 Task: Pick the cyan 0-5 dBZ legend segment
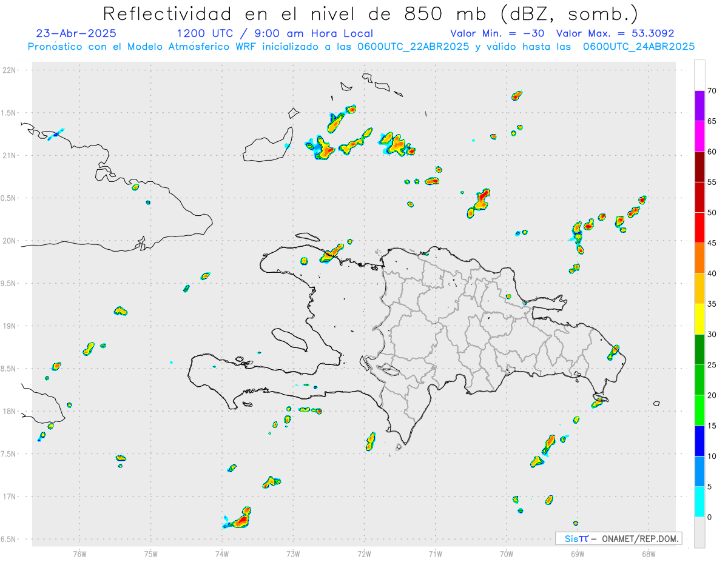699,502
